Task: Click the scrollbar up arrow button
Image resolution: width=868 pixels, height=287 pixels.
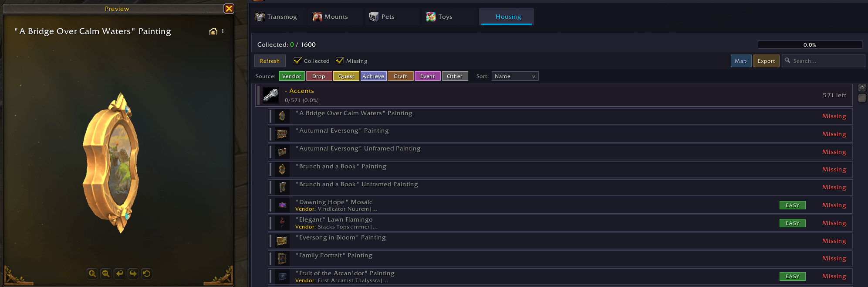Action: pyautogui.click(x=862, y=88)
